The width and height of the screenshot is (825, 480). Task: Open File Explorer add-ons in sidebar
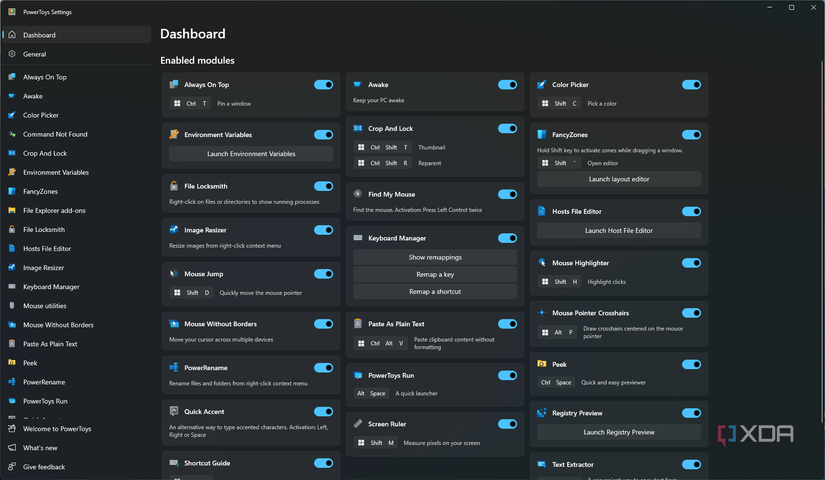(x=76, y=211)
